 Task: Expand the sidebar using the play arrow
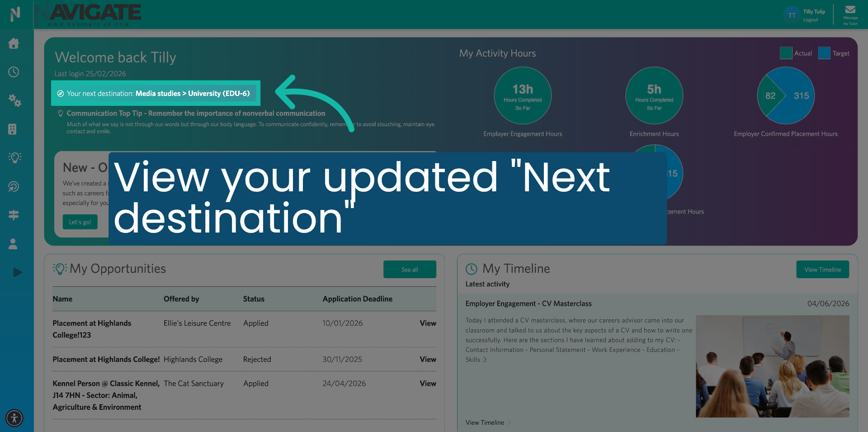pos(18,272)
